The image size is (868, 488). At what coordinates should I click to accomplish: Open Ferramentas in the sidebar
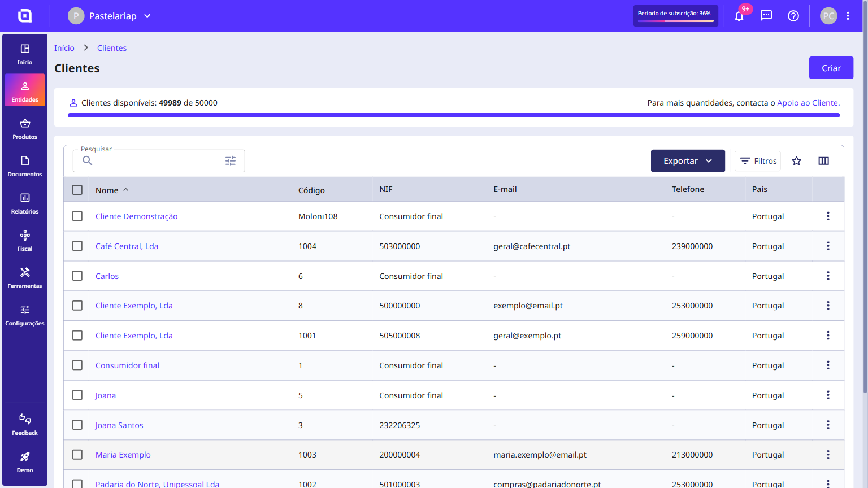[25, 277]
